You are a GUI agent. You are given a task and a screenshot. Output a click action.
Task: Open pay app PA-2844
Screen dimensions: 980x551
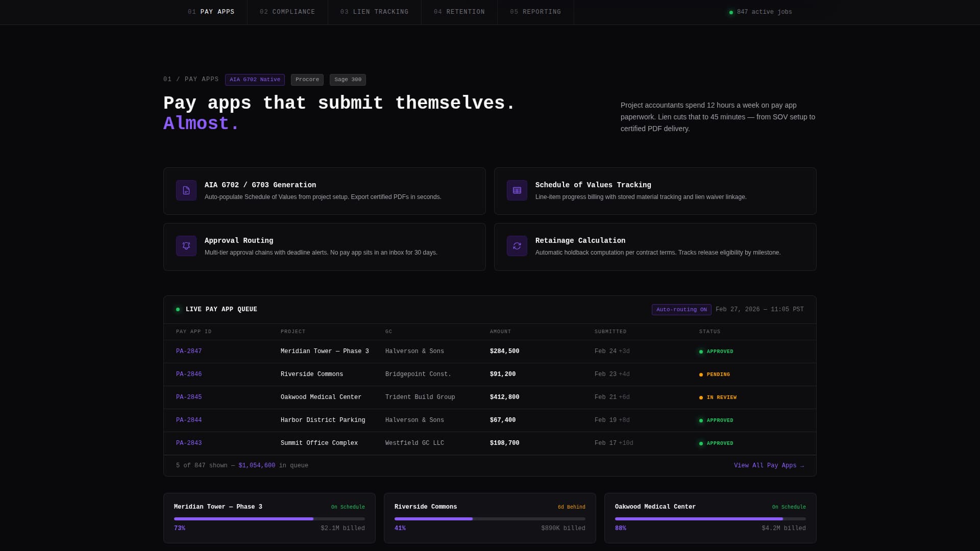point(189,420)
